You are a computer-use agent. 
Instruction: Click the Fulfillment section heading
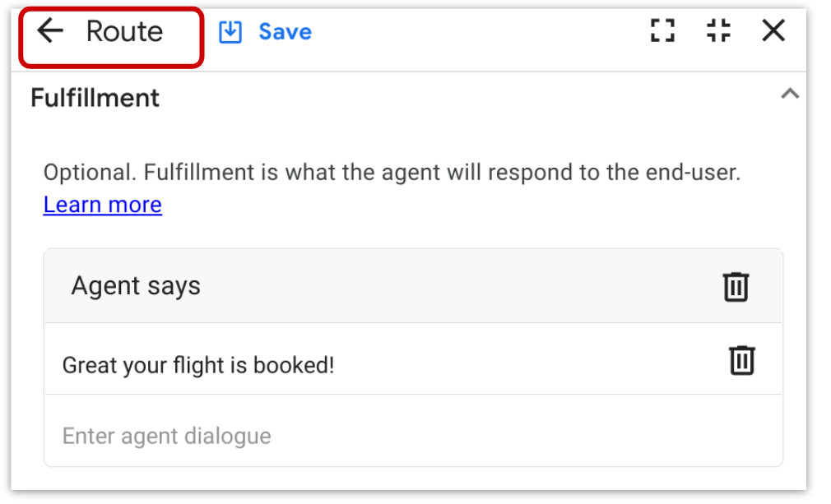95,98
